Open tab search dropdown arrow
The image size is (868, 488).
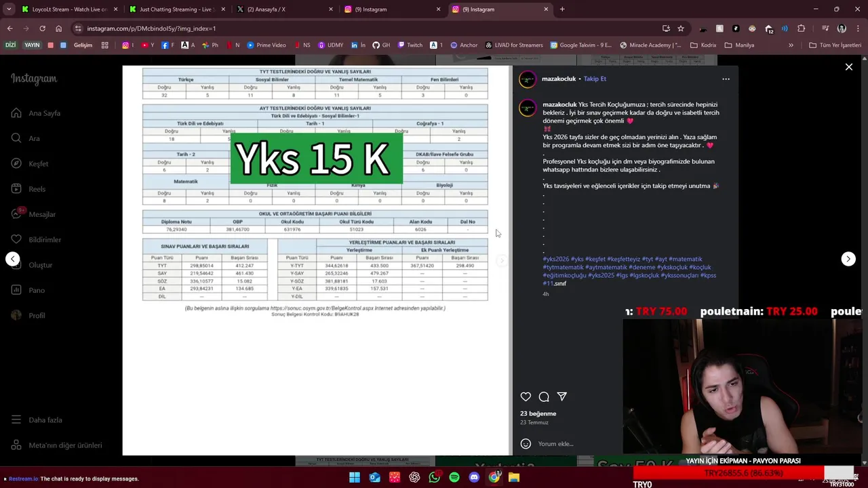click(x=8, y=9)
